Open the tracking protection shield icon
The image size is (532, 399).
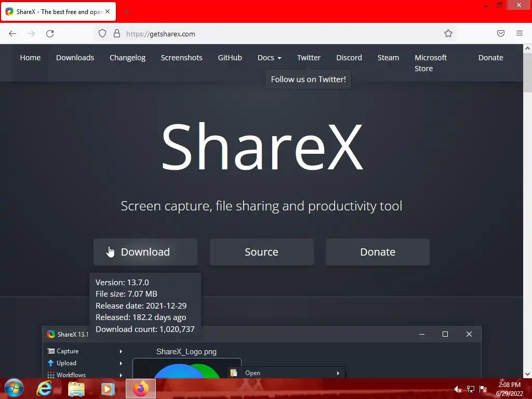(x=102, y=34)
